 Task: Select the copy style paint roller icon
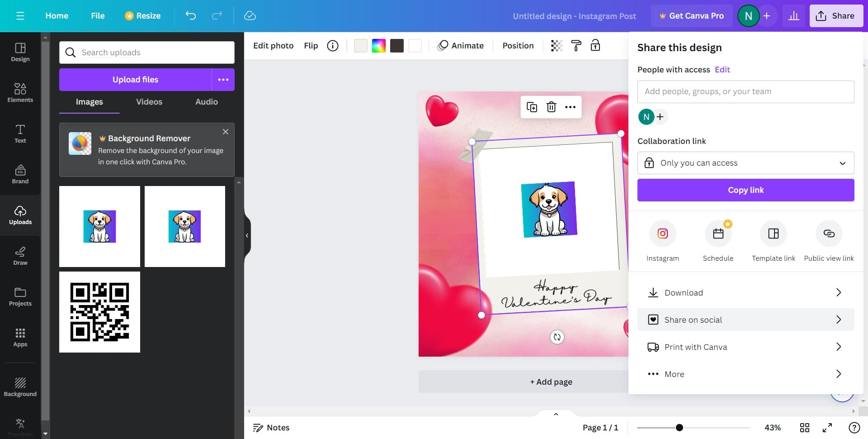coord(576,46)
